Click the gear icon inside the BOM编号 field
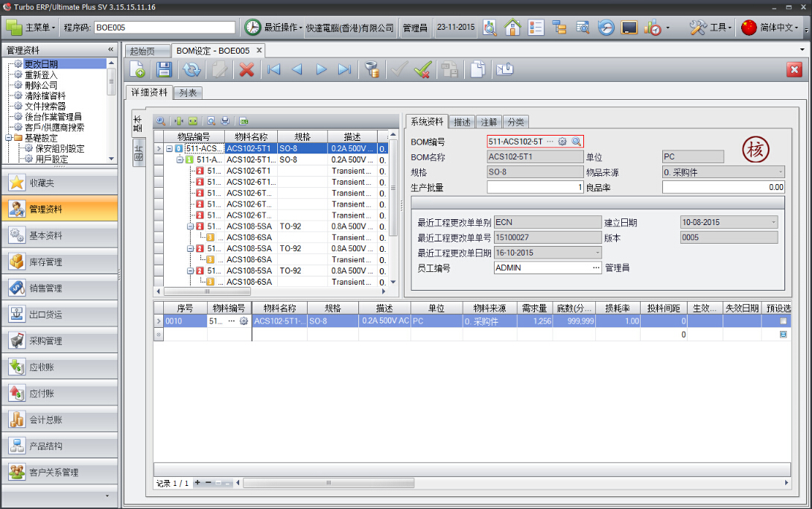The height and width of the screenshot is (509, 812). tap(562, 142)
